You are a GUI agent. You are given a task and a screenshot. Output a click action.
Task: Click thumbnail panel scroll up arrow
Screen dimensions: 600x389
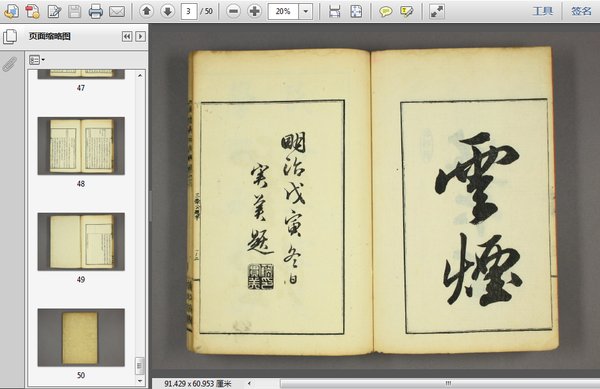[x=140, y=76]
